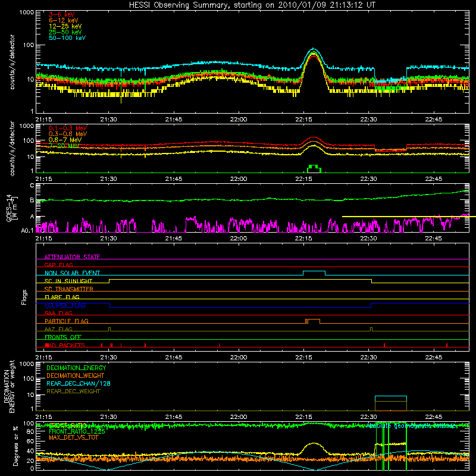Click the HESSI Observing Summary title
The image size is (476, 476).
[252, 5]
